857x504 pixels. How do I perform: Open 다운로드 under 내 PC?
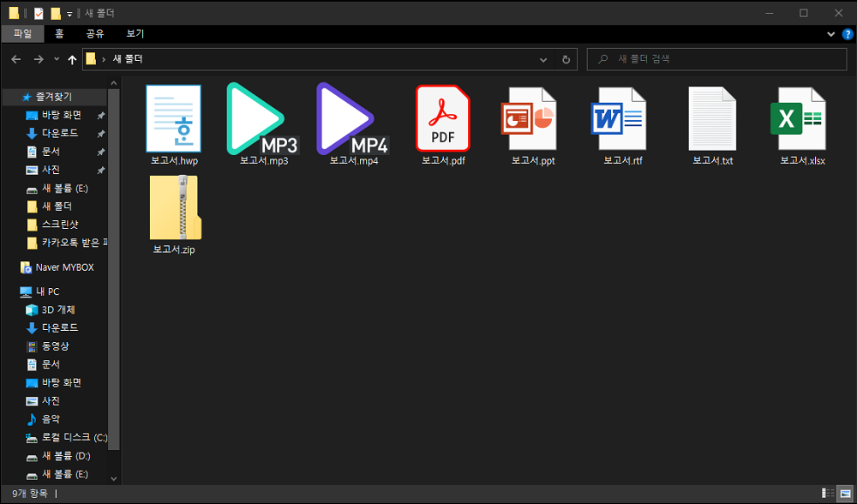(x=60, y=328)
